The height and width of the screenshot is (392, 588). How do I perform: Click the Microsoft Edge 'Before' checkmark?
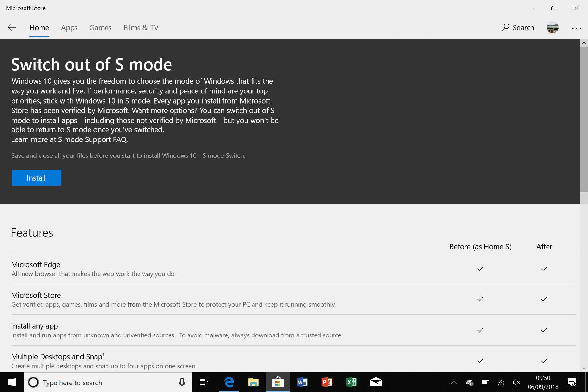(x=480, y=269)
